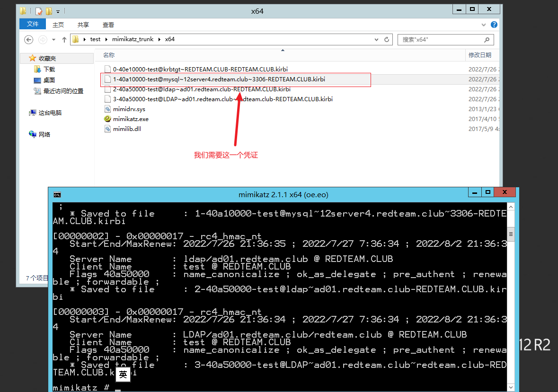Go up one folder level
Viewport: 558px width, 392px height.
(x=64, y=39)
